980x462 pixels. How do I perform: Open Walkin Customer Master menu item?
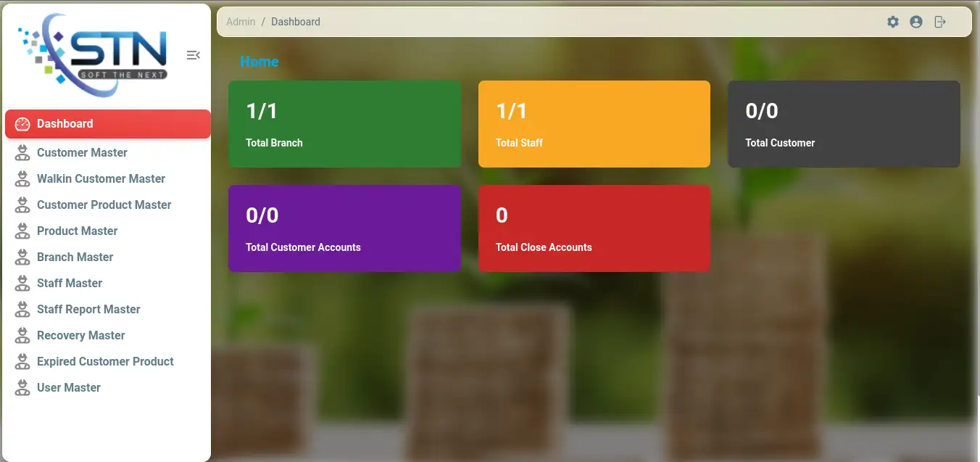pyautogui.click(x=101, y=178)
